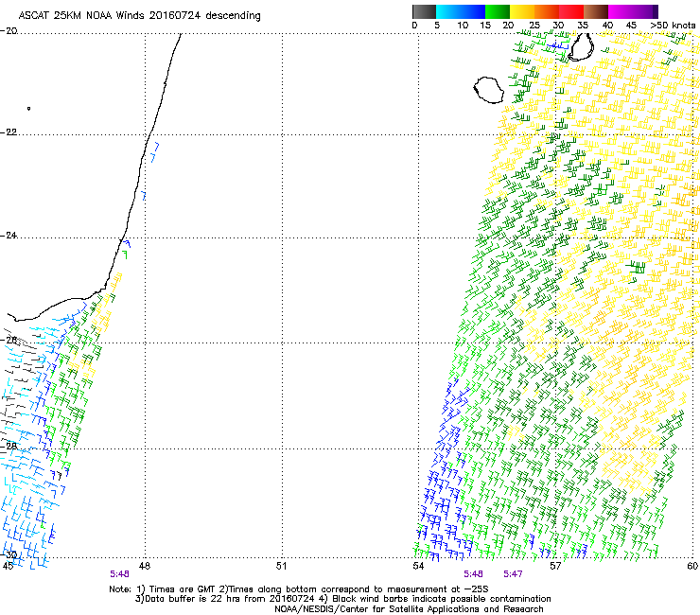700x615 pixels.
Task: Pick the red 30–35 knots legend segment
Action: (571, 11)
